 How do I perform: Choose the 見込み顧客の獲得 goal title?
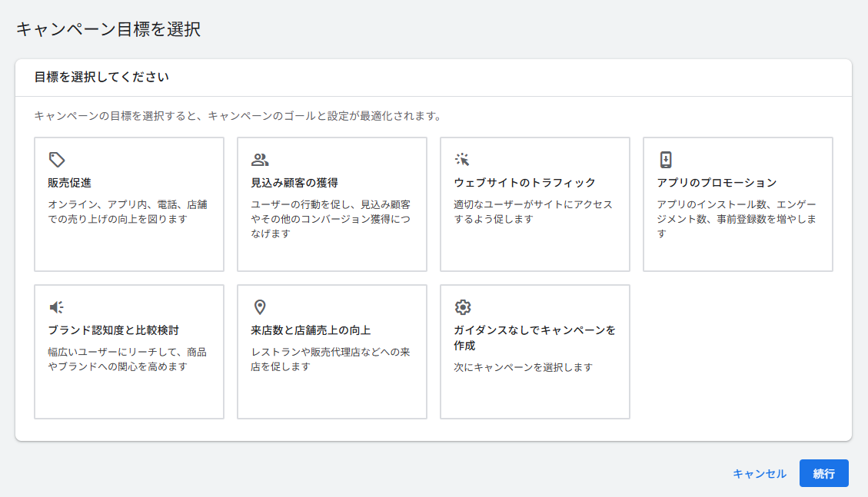tap(294, 183)
